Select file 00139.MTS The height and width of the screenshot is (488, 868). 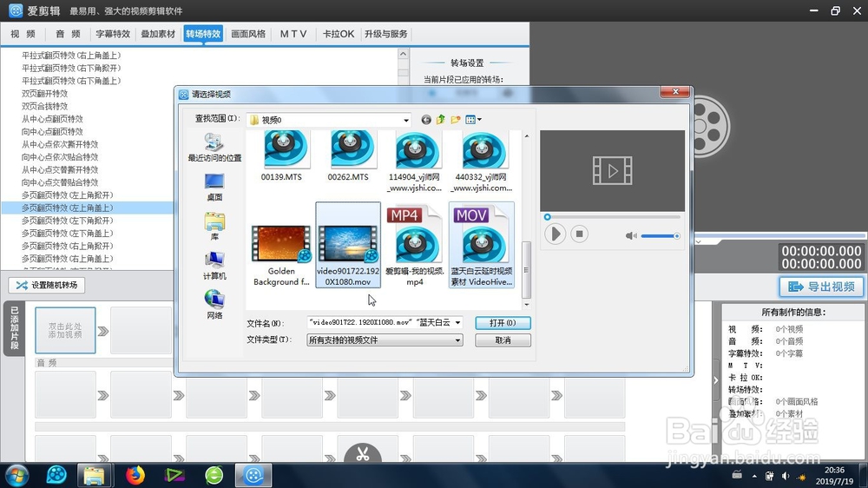pos(281,156)
